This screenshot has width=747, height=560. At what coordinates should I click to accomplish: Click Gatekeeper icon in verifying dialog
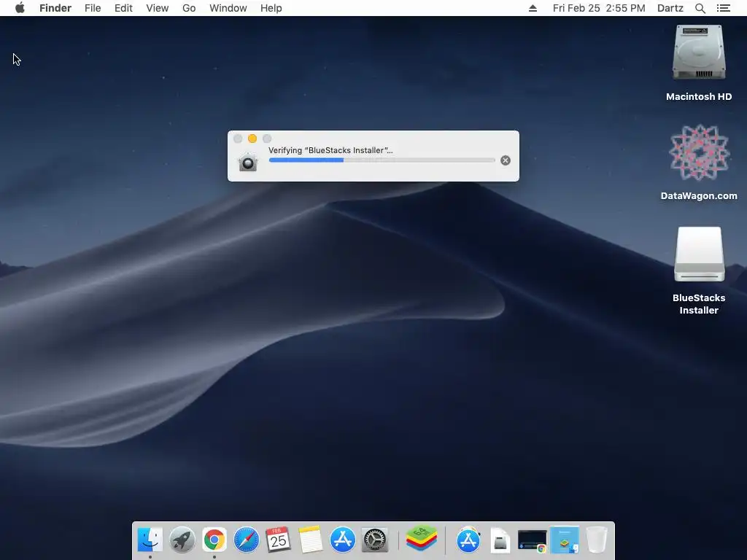click(248, 162)
